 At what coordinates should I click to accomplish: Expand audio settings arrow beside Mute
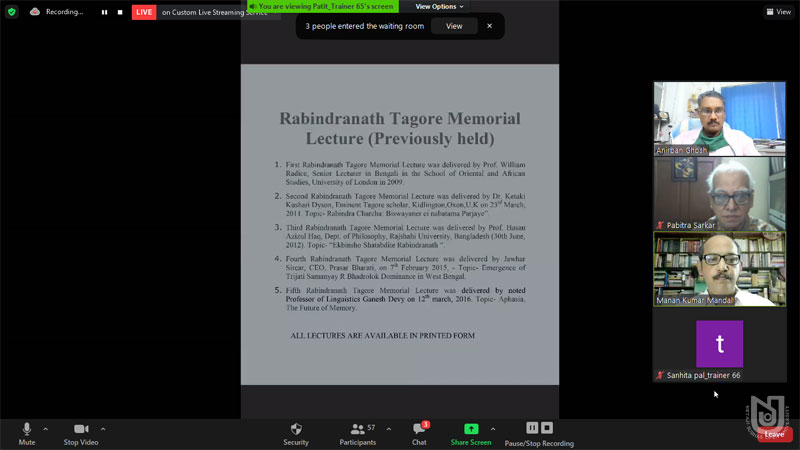point(45,429)
